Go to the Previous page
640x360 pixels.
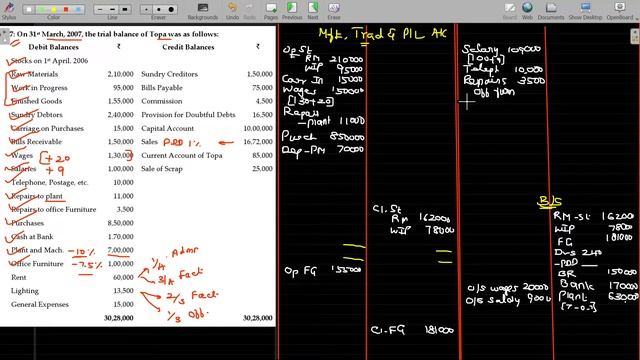point(292,11)
